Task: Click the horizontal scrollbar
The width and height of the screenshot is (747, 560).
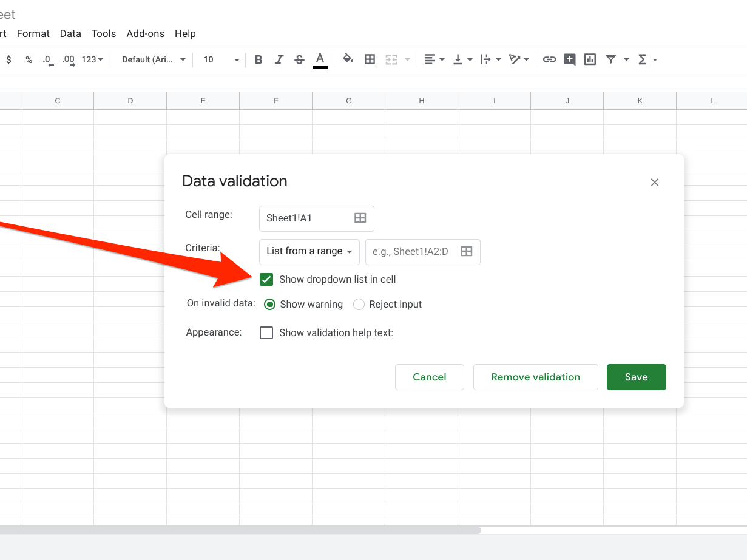Action: [240, 530]
